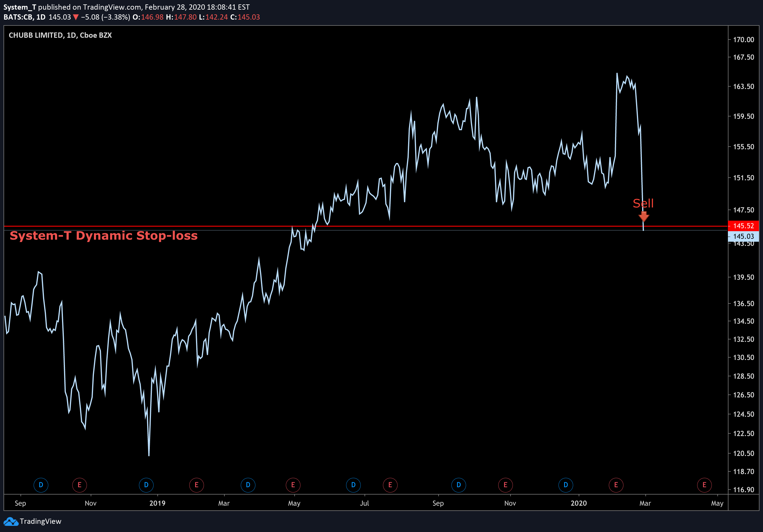Image resolution: width=763 pixels, height=532 pixels.
Task: Click the dividend marker before Jul 2019
Action: [353, 485]
